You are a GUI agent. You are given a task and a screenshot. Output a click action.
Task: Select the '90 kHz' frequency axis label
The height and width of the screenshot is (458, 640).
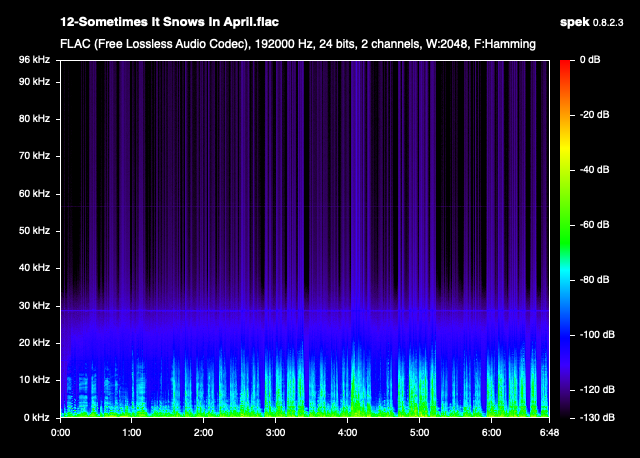coord(34,82)
